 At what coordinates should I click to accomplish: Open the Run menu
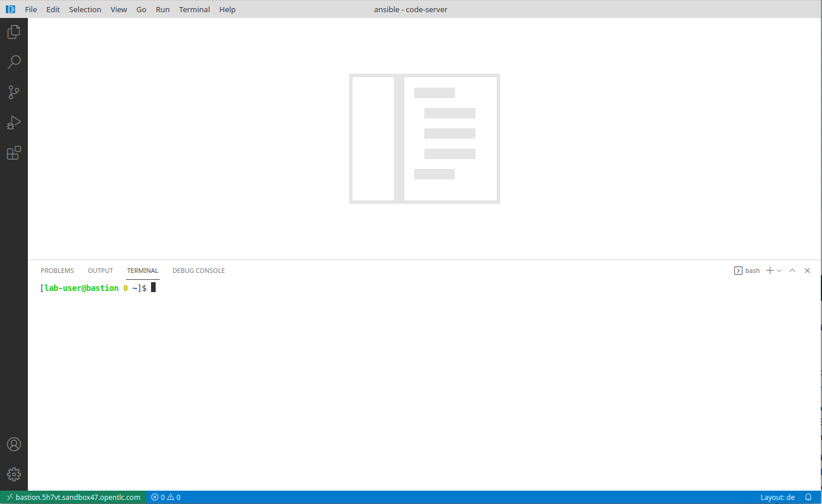[x=163, y=9]
